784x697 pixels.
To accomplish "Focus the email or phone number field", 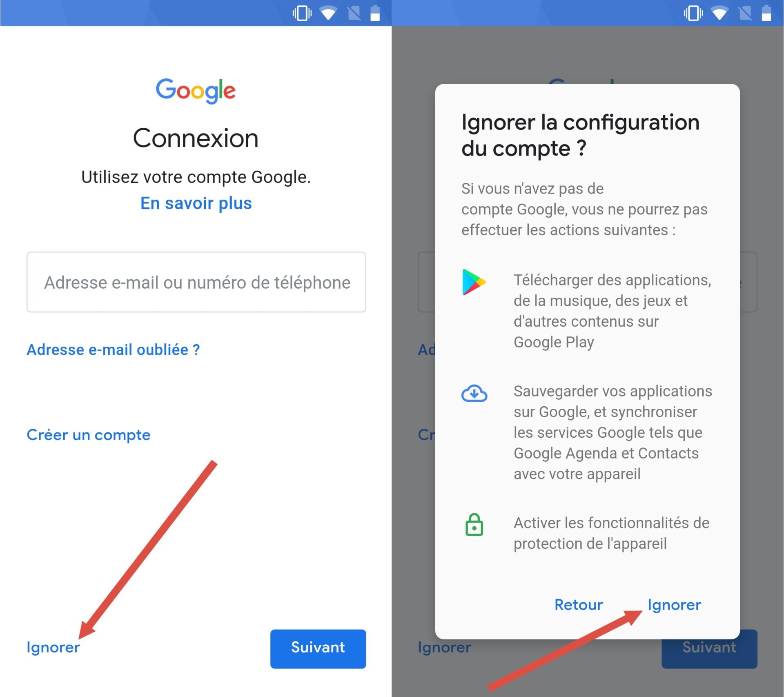I will coord(196,282).
